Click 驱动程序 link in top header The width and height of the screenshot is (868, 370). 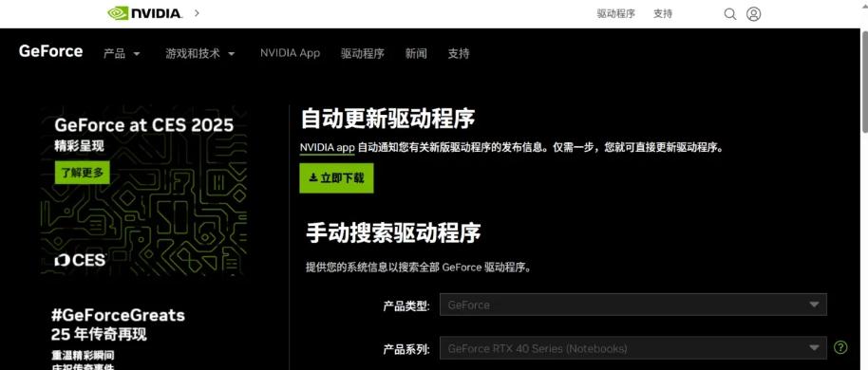(615, 14)
